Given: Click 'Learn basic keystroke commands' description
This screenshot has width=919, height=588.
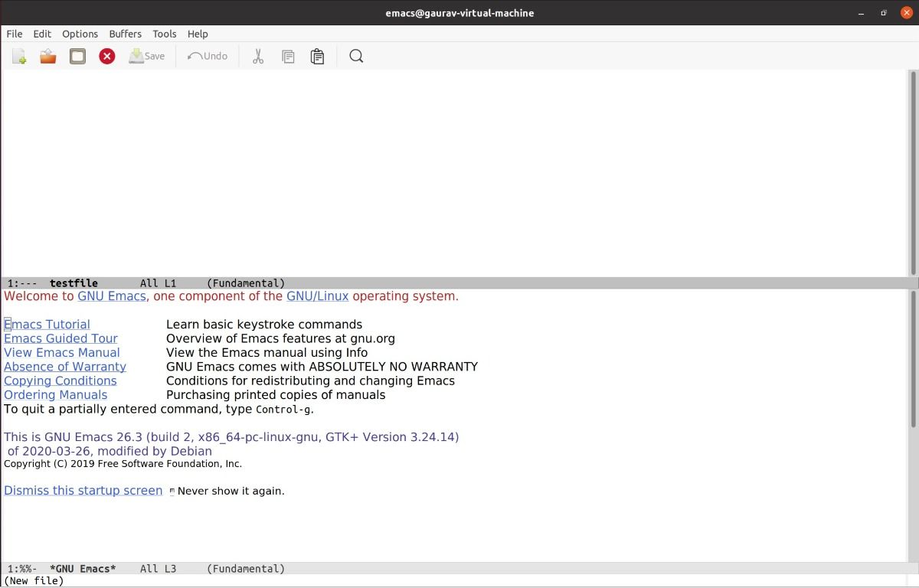Looking at the screenshot, I should pyautogui.click(x=264, y=325).
